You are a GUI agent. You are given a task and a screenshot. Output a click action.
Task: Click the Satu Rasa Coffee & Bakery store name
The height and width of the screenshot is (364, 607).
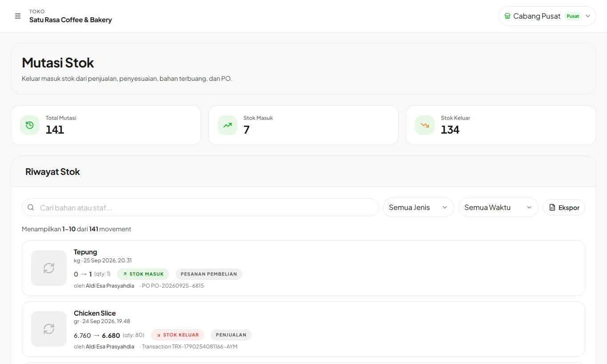(71, 20)
